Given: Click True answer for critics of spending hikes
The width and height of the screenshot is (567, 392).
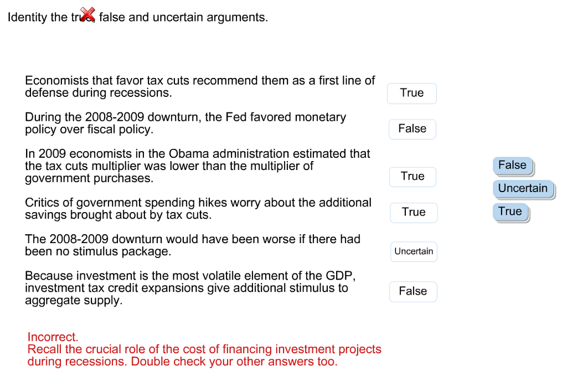Looking at the screenshot, I should tap(414, 213).
